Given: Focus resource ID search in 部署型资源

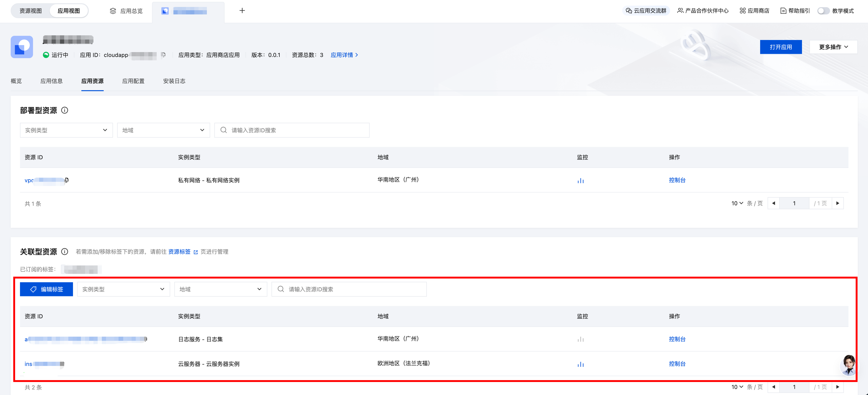Looking at the screenshot, I should [x=292, y=130].
